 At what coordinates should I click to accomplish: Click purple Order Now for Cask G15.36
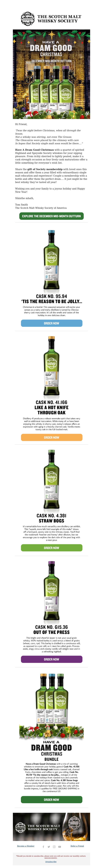coord(51,659)
